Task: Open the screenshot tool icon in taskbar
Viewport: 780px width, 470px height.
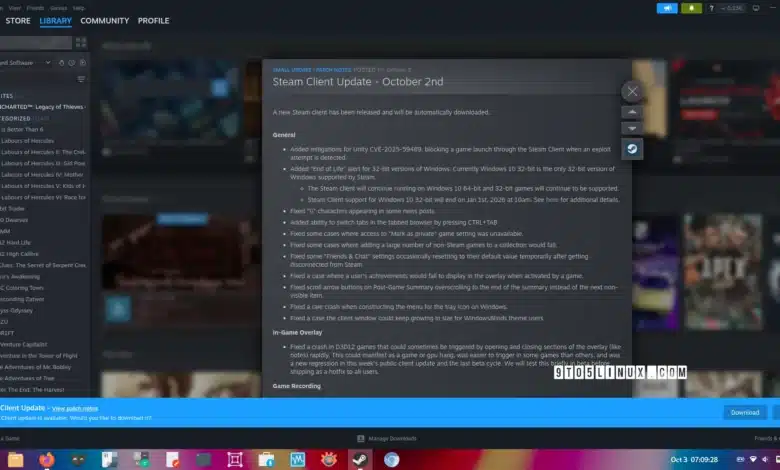Action: (x=235, y=460)
